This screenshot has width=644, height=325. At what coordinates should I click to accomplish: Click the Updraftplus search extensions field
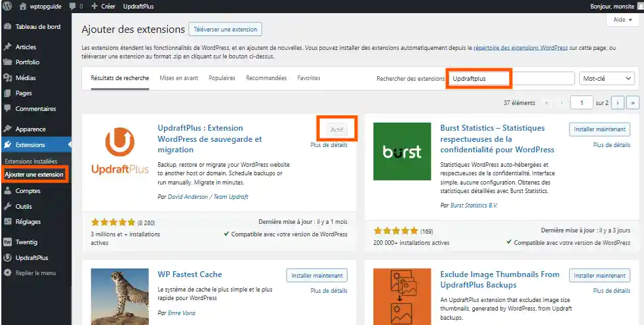(510, 78)
